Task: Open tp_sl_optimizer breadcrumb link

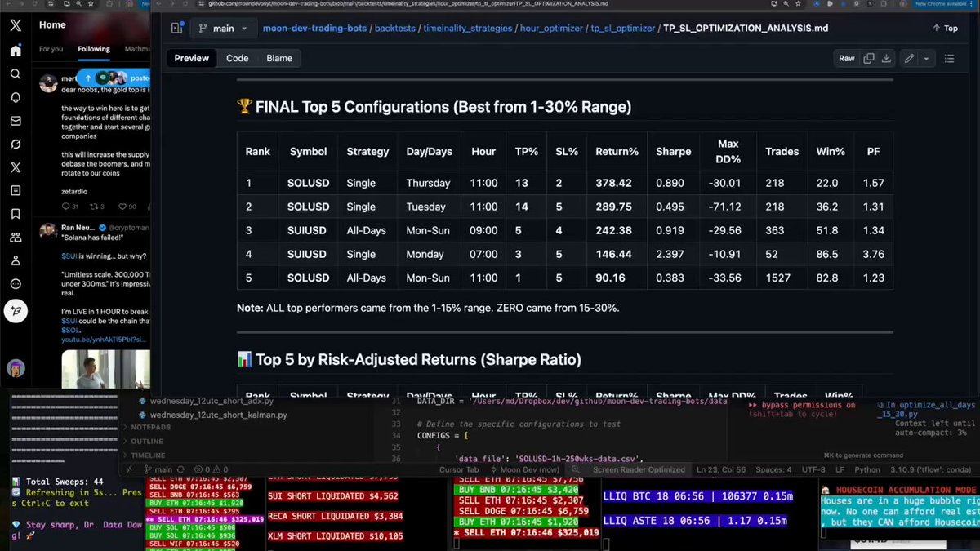Action: pyautogui.click(x=625, y=28)
